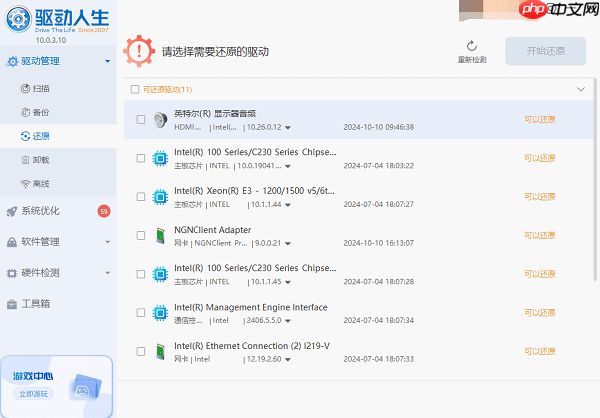Open version dropdown 10.0.19041
Viewport: 600px width, 418px height.
coord(288,167)
